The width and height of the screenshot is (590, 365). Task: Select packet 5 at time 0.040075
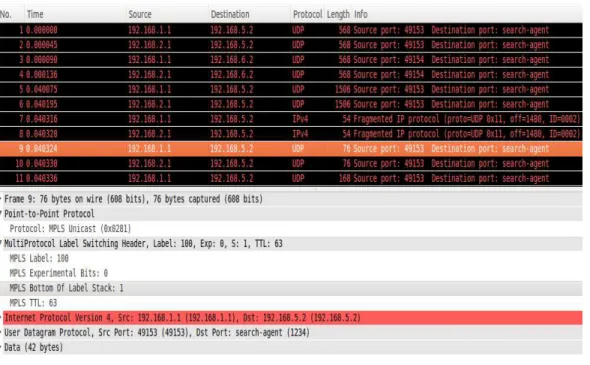click(x=291, y=89)
